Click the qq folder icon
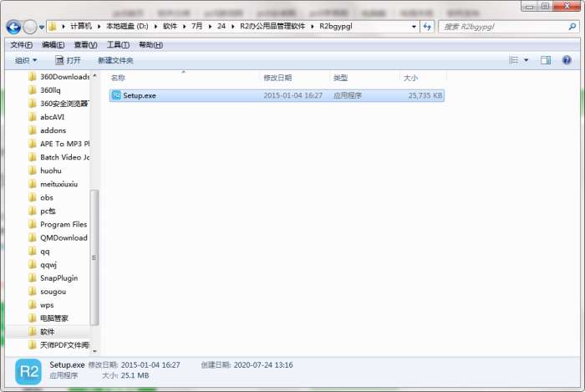This screenshot has height=392, width=585. [33, 252]
